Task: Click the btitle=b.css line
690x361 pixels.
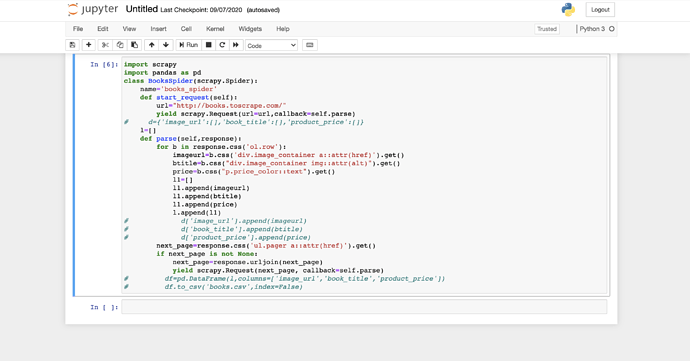Action: [x=286, y=163]
